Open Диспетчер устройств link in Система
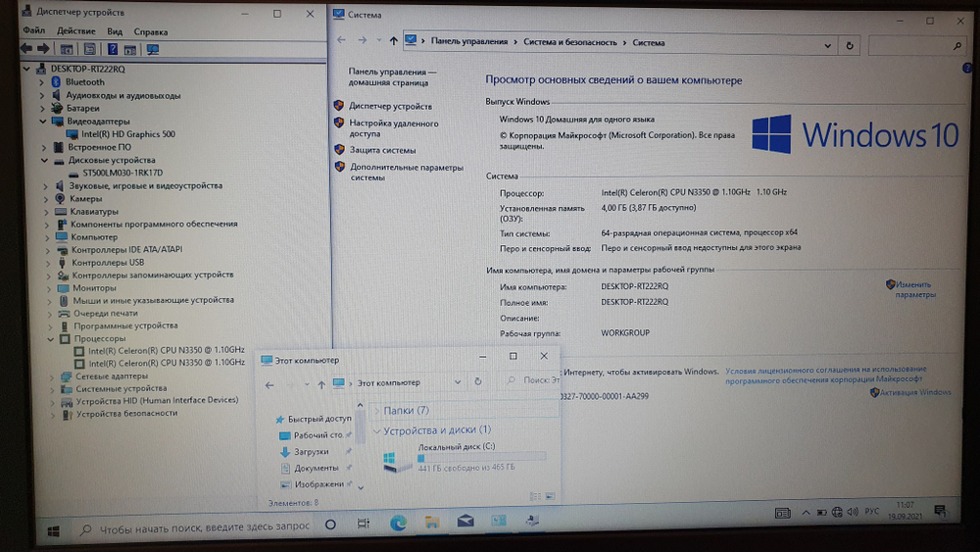 [x=391, y=106]
